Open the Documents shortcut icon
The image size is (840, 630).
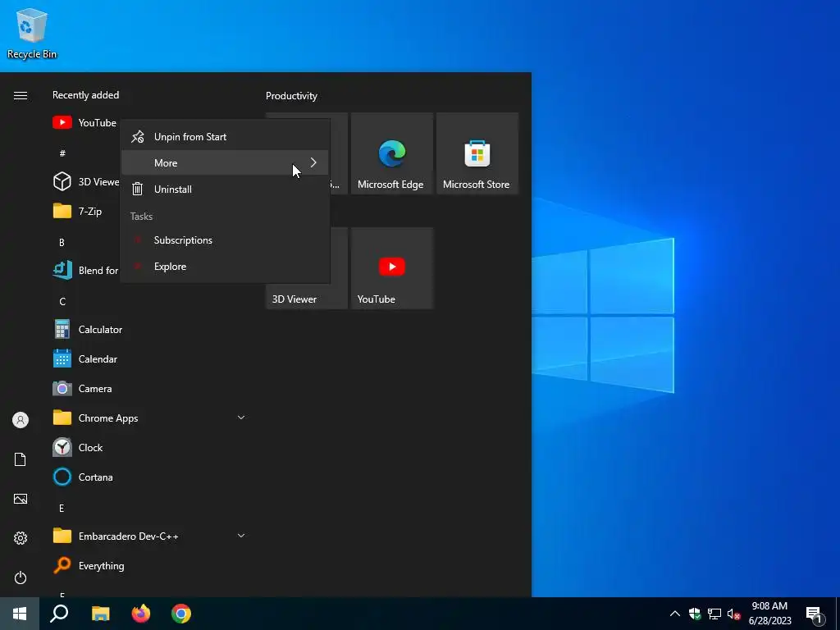(21, 459)
